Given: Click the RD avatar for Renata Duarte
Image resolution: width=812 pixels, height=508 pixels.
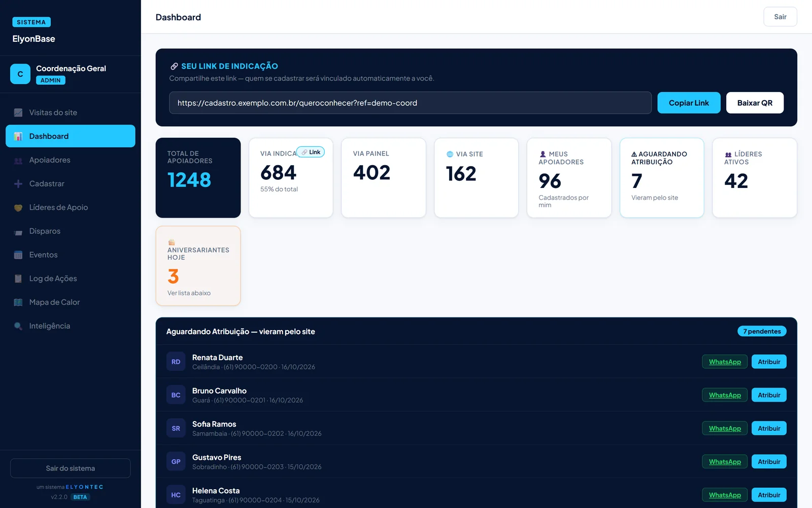Looking at the screenshot, I should pyautogui.click(x=176, y=362).
